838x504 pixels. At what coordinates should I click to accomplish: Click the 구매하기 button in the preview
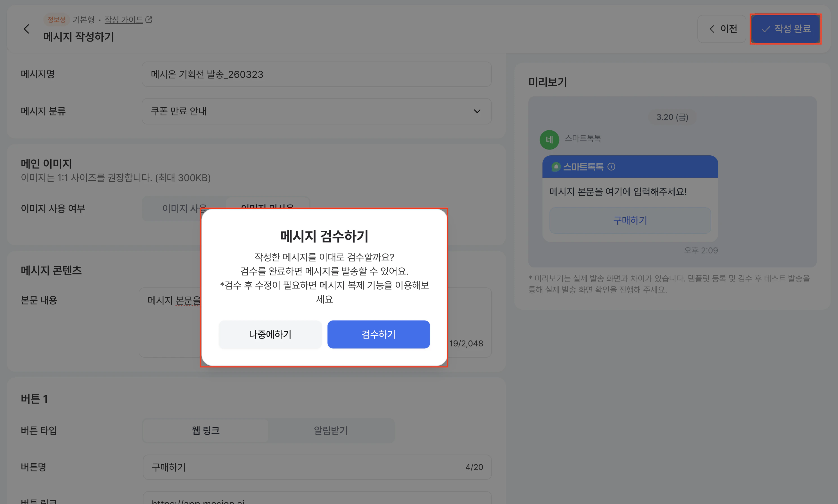(x=630, y=221)
